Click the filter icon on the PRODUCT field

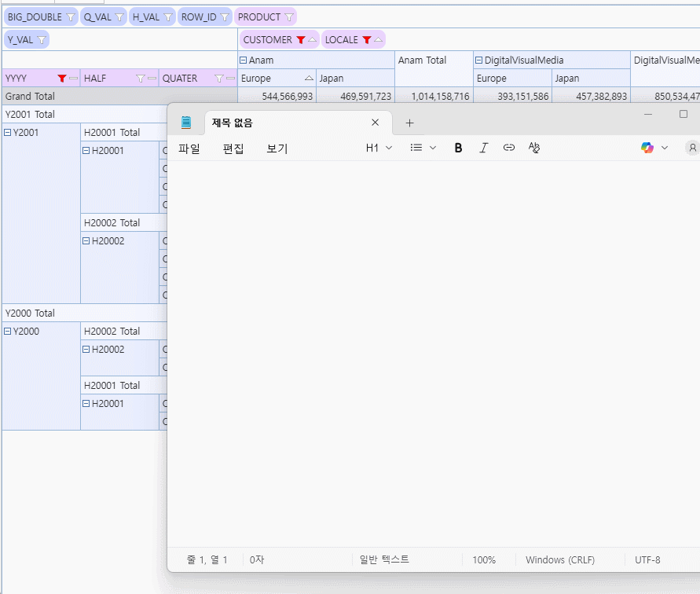(289, 17)
